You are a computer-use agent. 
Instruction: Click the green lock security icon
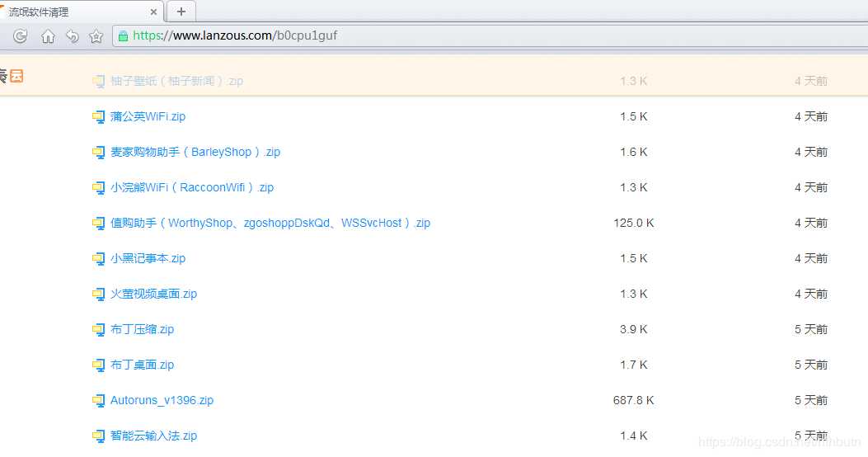[123, 36]
